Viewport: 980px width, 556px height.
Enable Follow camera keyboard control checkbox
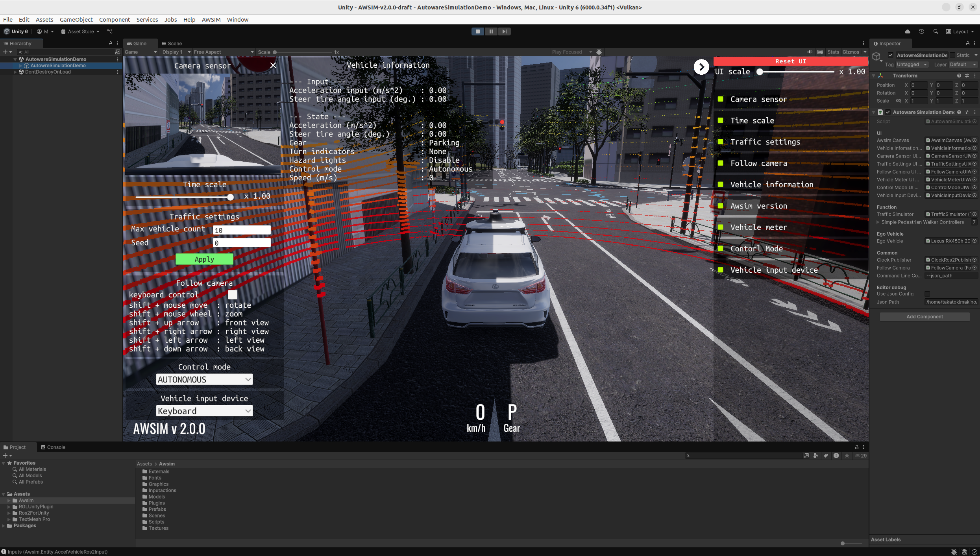click(x=233, y=295)
